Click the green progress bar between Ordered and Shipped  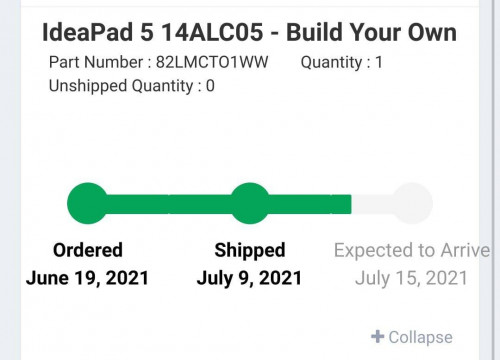click(169, 204)
